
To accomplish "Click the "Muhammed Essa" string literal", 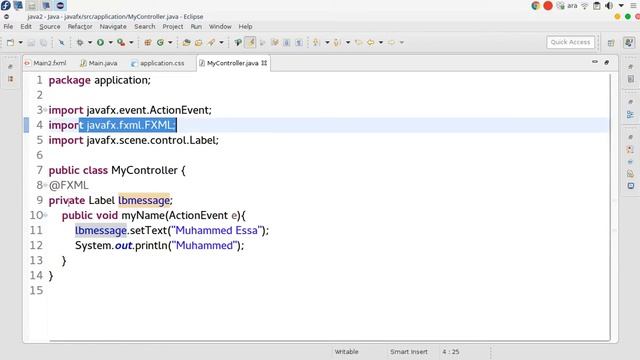I will [x=217, y=230].
